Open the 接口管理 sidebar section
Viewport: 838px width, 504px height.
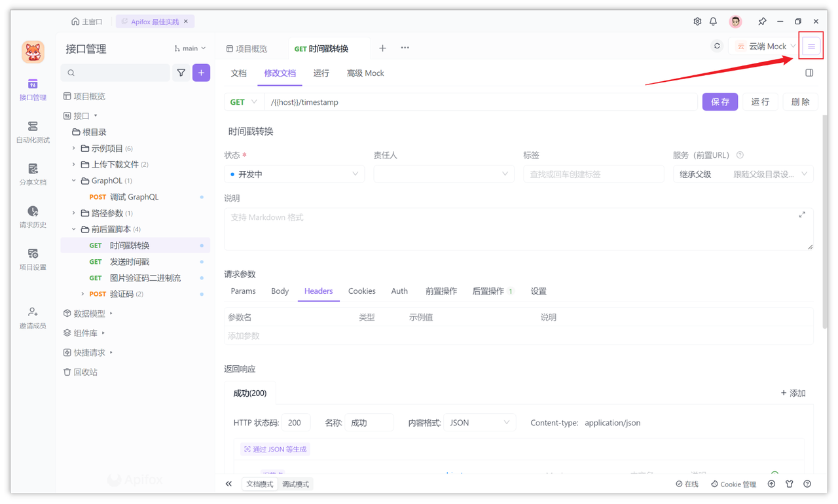click(x=33, y=90)
